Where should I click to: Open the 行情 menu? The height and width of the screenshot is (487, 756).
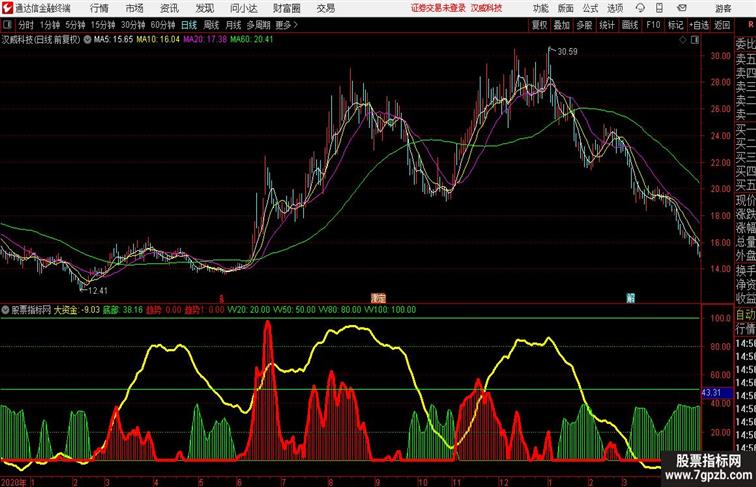click(99, 8)
